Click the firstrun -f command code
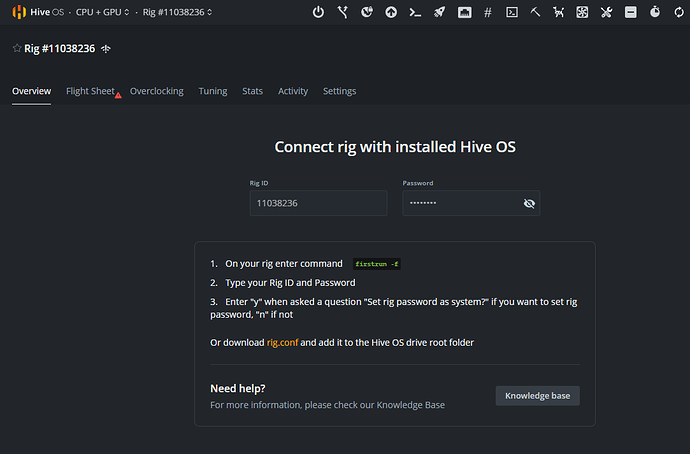 [377, 264]
